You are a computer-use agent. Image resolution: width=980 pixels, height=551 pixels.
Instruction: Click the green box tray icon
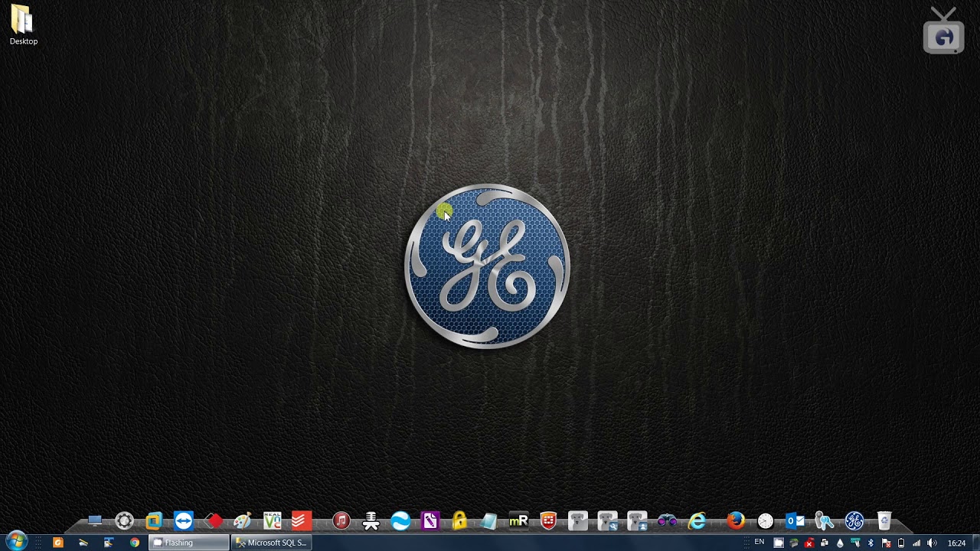(x=794, y=543)
